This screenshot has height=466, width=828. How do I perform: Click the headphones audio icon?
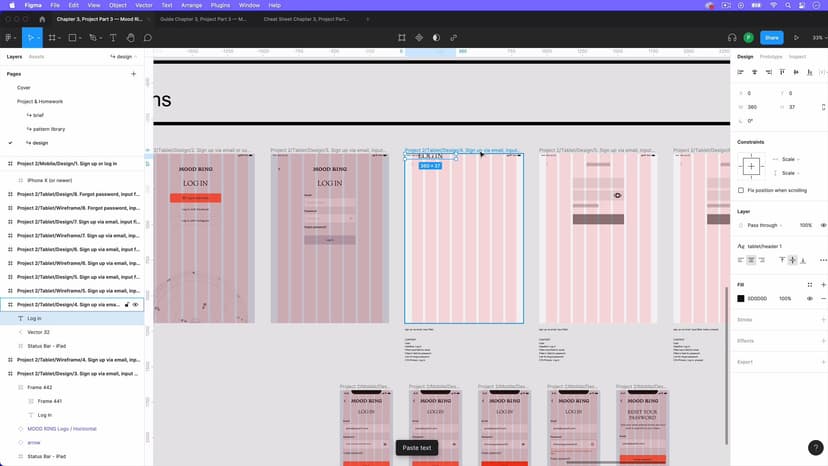[x=732, y=38]
